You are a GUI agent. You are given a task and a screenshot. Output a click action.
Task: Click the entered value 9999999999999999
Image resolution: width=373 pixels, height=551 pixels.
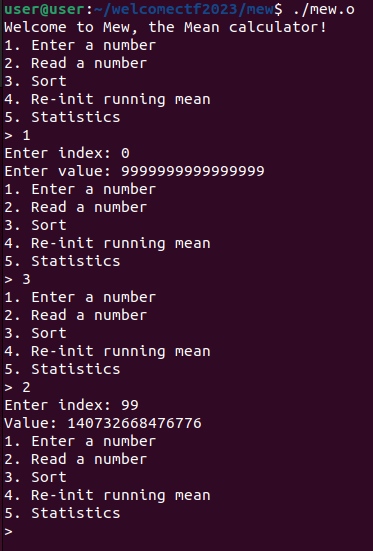click(x=193, y=171)
